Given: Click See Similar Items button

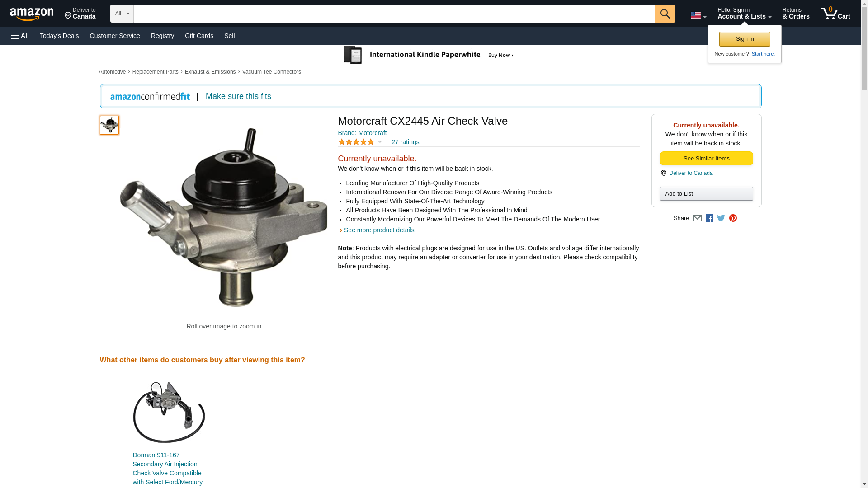Looking at the screenshot, I should click(x=706, y=159).
